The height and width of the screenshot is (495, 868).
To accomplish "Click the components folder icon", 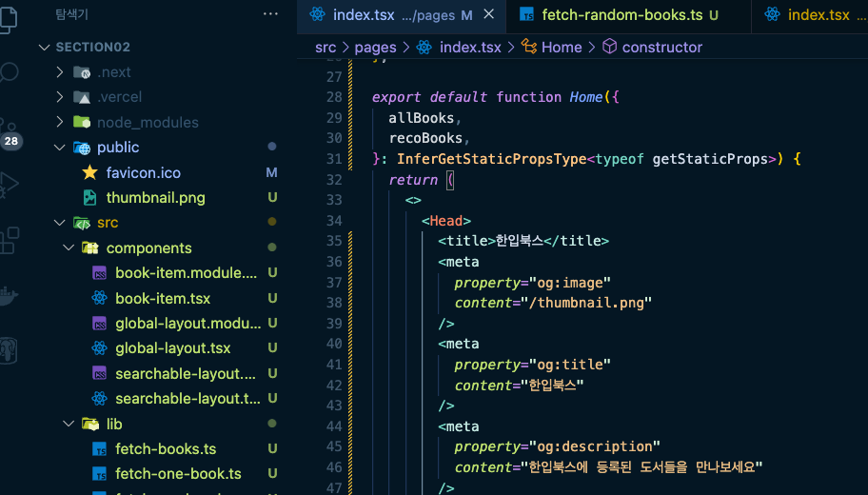I will 90,247.
